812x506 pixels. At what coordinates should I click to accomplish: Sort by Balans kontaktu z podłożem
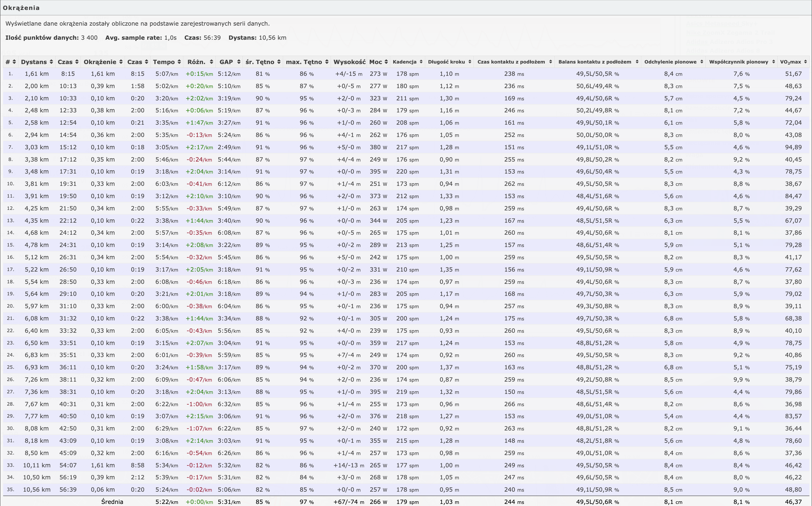point(595,62)
